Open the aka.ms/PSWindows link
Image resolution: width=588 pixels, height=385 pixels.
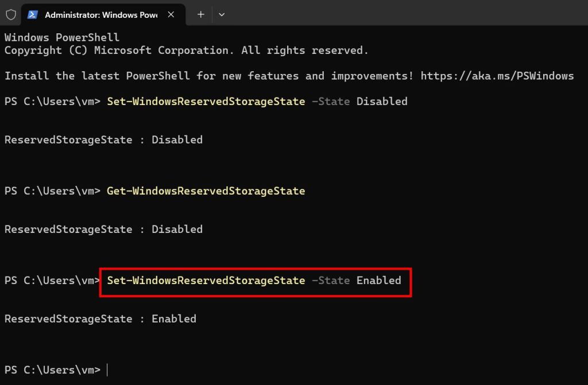(497, 76)
